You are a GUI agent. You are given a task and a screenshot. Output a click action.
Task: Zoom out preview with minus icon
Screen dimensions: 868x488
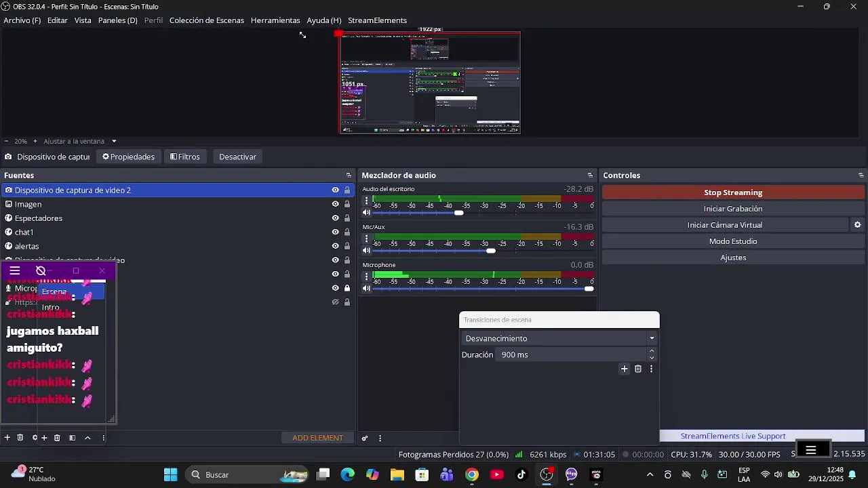tap(6, 141)
